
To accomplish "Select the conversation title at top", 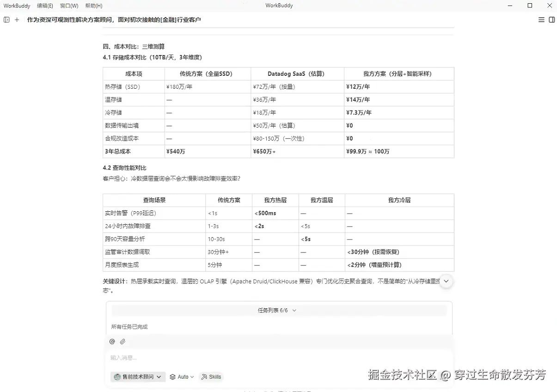I will tap(114, 20).
